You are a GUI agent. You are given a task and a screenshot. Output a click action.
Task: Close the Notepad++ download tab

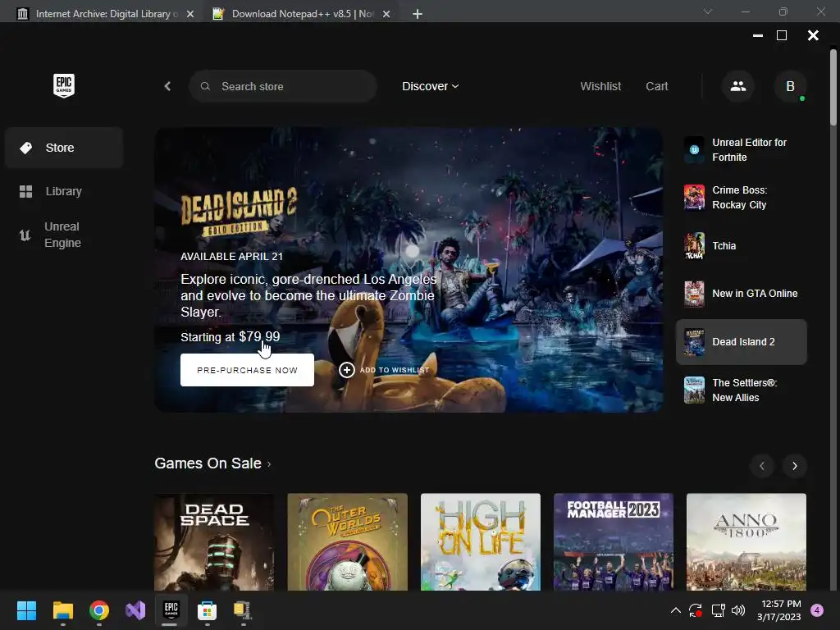point(386,14)
